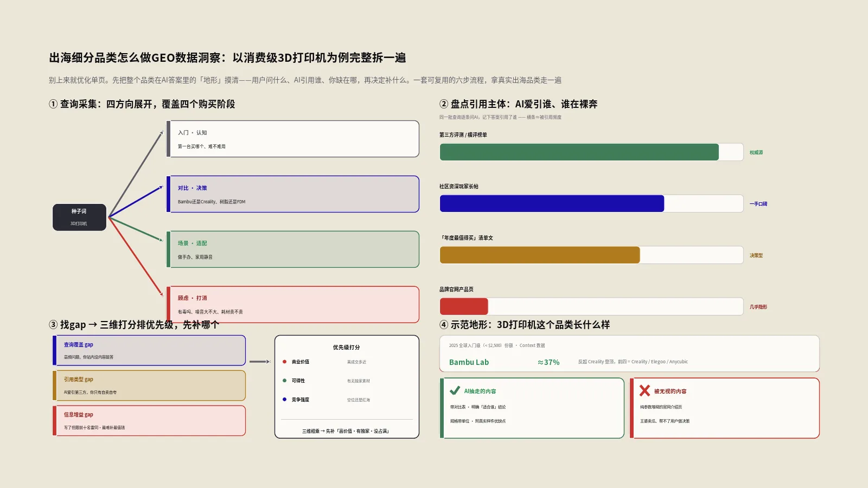Click the slide title about GEO数据洞察

pos(227,57)
